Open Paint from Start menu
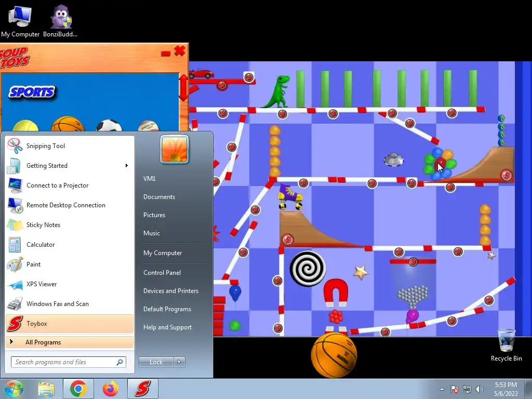Image resolution: width=532 pixels, height=399 pixels. [70, 264]
